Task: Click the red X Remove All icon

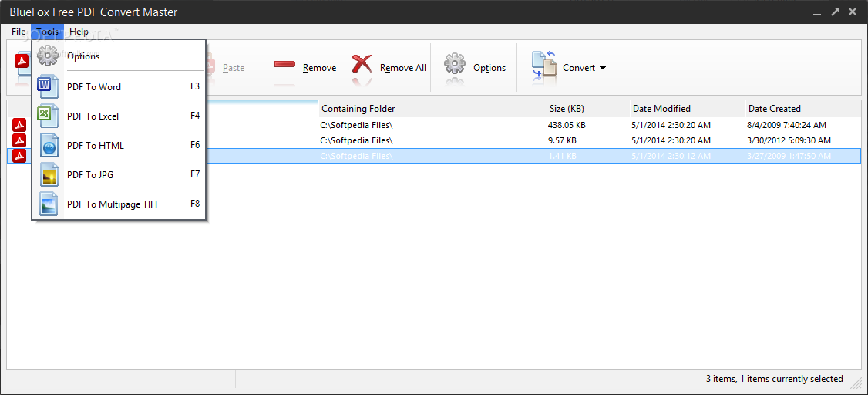Action: click(x=362, y=64)
